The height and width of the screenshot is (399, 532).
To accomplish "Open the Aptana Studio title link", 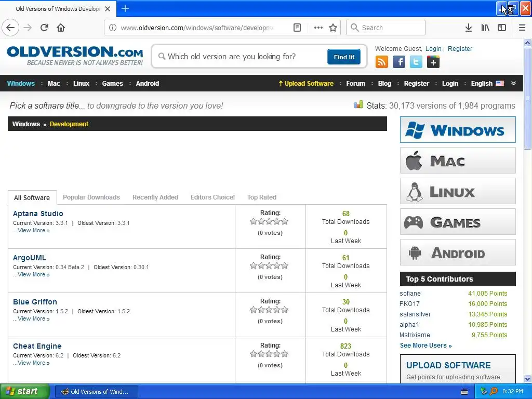I will pos(38,214).
